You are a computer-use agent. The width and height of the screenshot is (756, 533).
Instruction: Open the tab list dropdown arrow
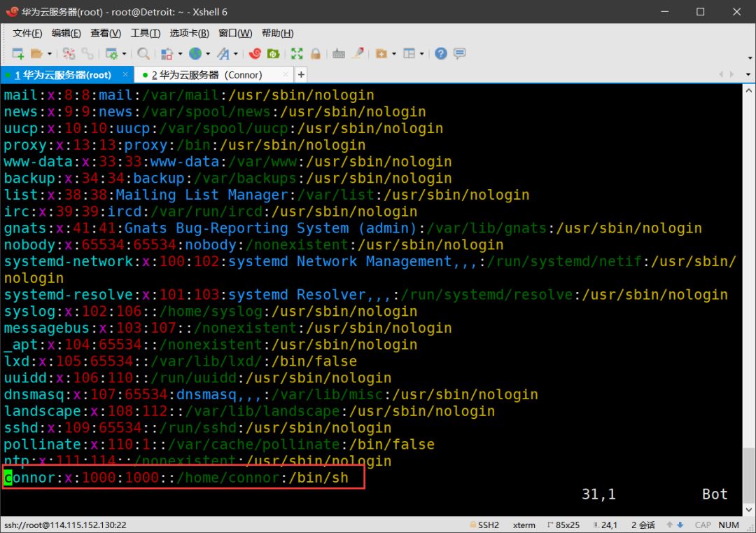(x=748, y=74)
